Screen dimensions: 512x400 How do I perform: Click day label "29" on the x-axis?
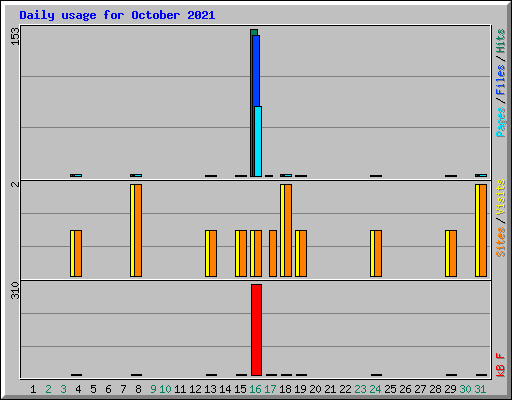coord(450,389)
